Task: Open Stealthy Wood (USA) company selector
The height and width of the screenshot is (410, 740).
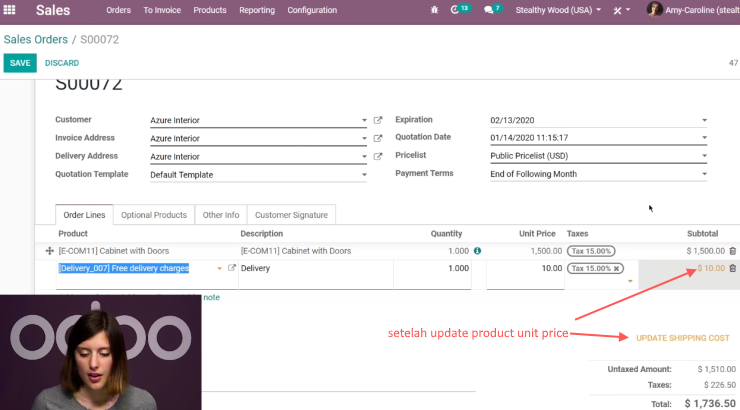Action: coord(558,10)
